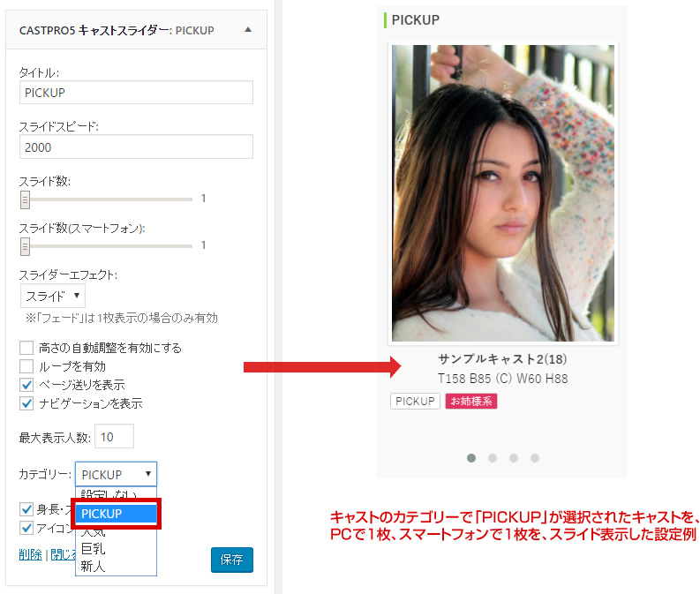Click the 削除 link
The image size is (700, 594).
(x=31, y=555)
